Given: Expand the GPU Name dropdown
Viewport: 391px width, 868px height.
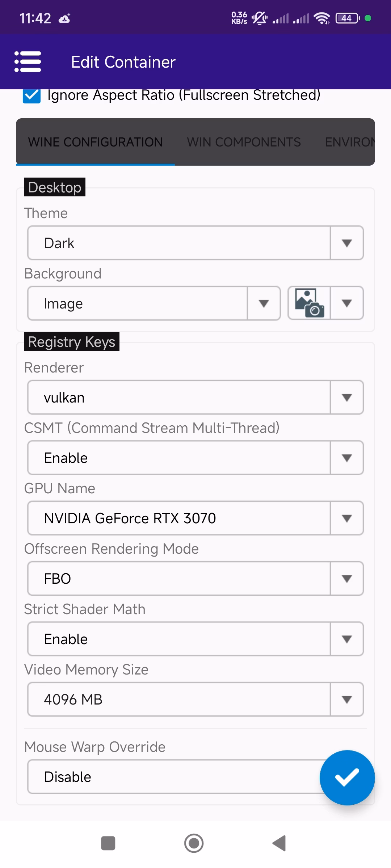Looking at the screenshot, I should click(x=195, y=518).
